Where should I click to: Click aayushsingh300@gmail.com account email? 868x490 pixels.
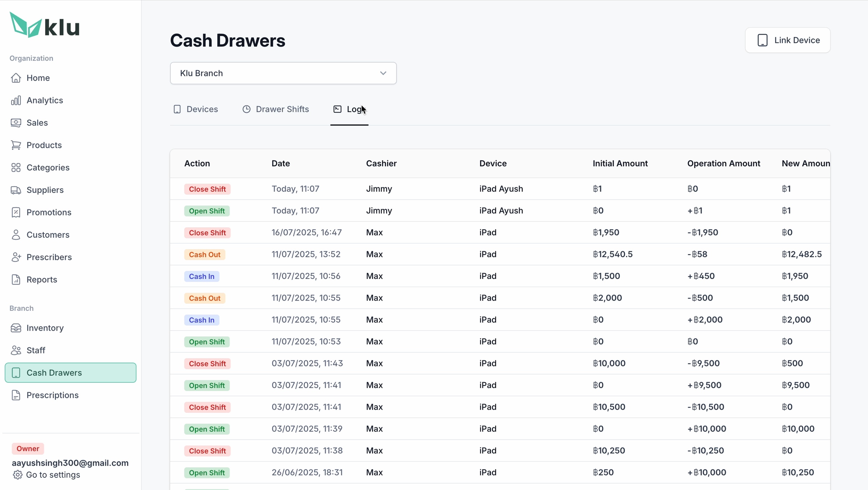point(70,463)
